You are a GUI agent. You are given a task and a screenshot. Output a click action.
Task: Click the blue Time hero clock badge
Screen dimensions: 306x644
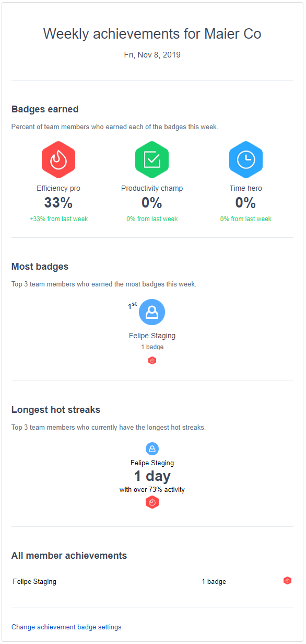246,159
